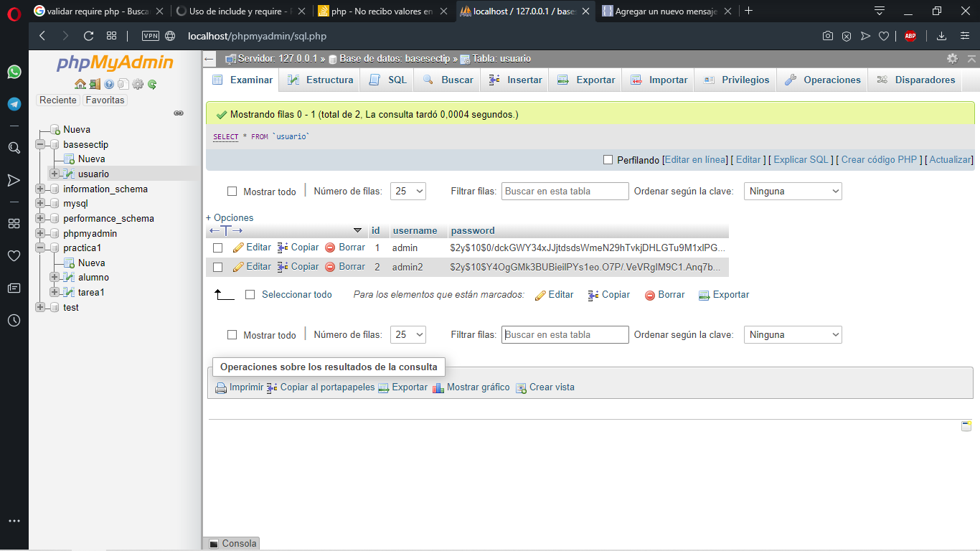
Task: Click Editar en línea link
Action: pos(695,160)
